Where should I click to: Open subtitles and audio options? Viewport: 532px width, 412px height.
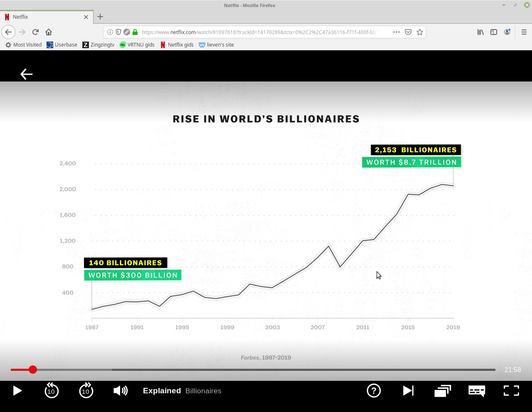tap(477, 391)
